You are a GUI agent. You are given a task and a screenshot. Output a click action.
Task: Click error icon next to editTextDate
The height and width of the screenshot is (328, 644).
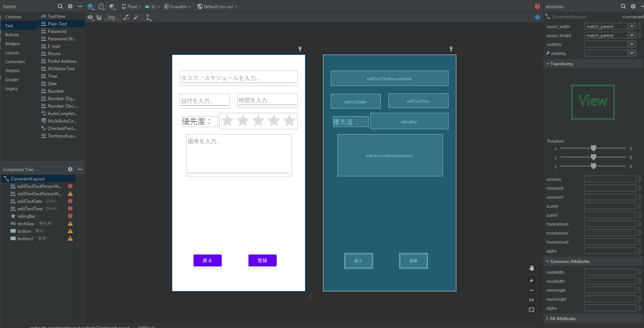coord(70,201)
